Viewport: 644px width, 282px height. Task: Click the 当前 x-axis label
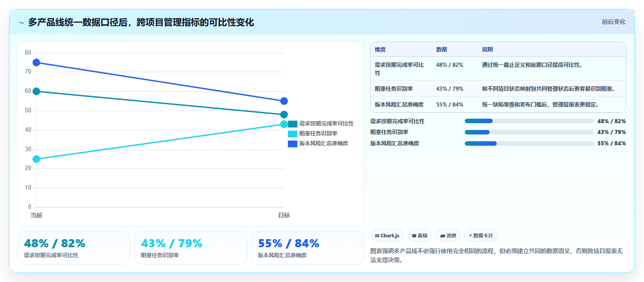pos(36,216)
